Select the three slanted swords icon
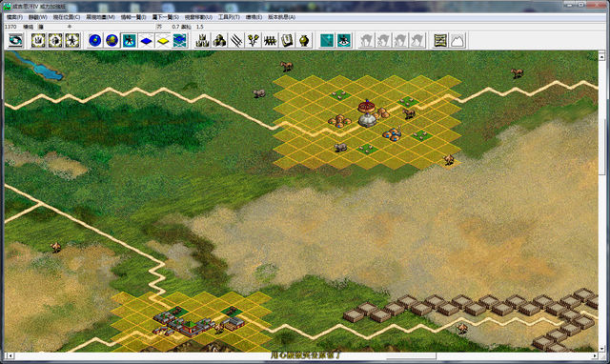 [x=236, y=40]
